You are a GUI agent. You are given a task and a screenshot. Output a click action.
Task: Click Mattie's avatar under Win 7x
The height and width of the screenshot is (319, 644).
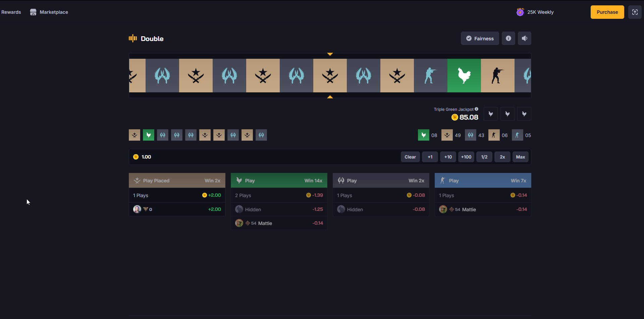pos(443,209)
